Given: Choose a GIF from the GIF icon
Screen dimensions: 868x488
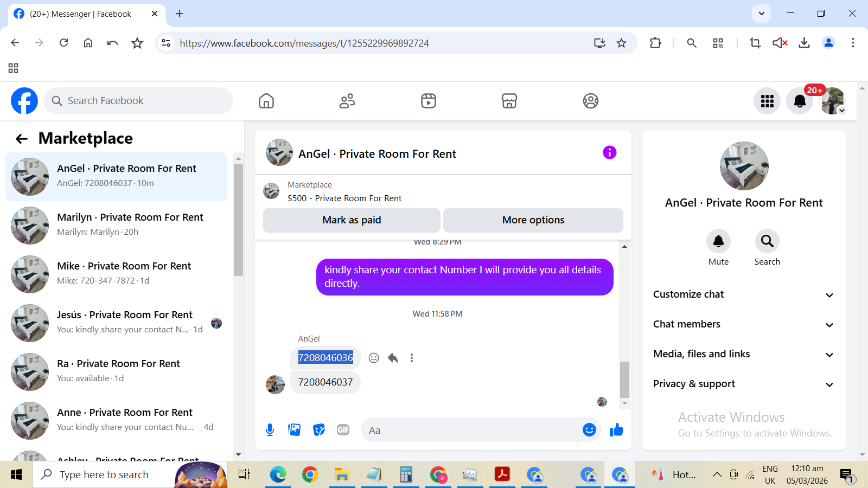Looking at the screenshot, I should point(343,430).
